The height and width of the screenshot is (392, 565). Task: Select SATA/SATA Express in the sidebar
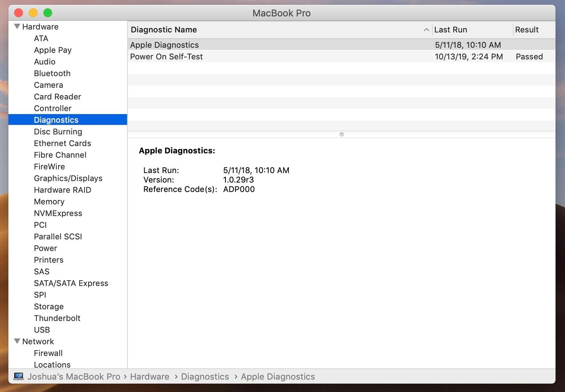[x=71, y=283]
